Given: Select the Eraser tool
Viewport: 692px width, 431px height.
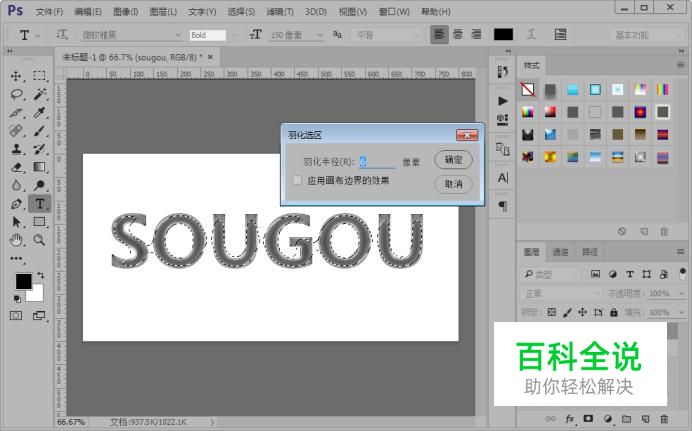Looking at the screenshot, I should pyautogui.click(x=16, y=167).
